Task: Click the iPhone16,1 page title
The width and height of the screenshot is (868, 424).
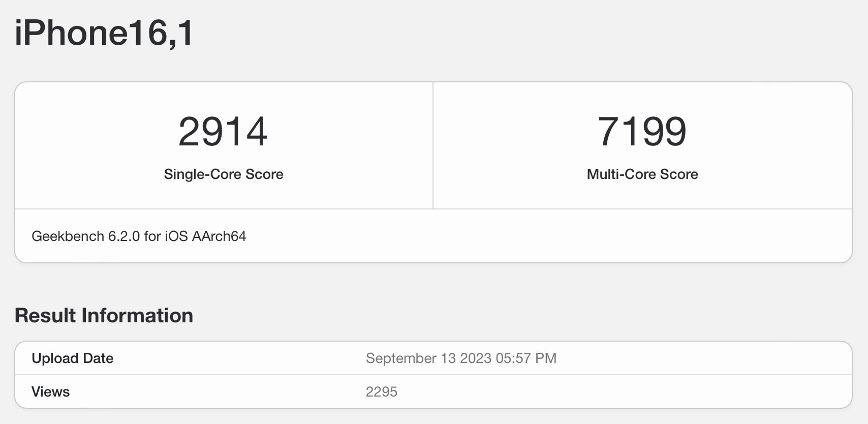Action: (x=104, y=33)
